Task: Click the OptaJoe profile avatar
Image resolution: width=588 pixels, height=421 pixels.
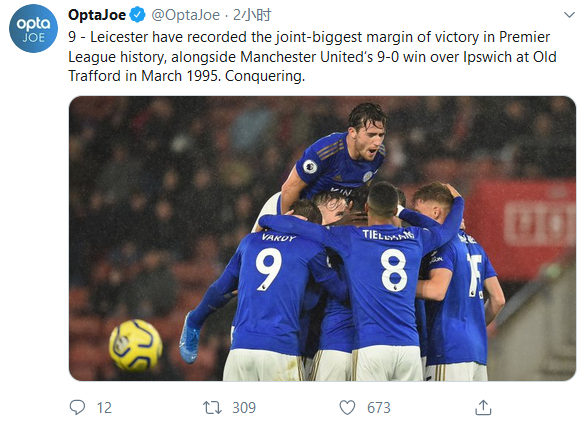Action: point(33,28)
